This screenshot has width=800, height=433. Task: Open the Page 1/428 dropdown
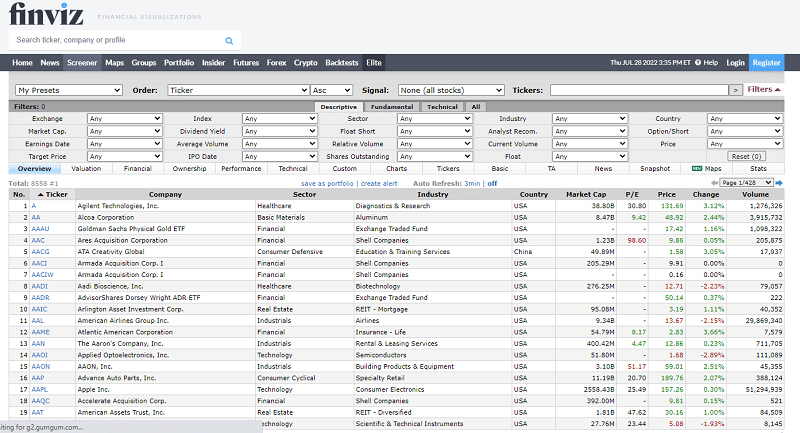point(746,183)
